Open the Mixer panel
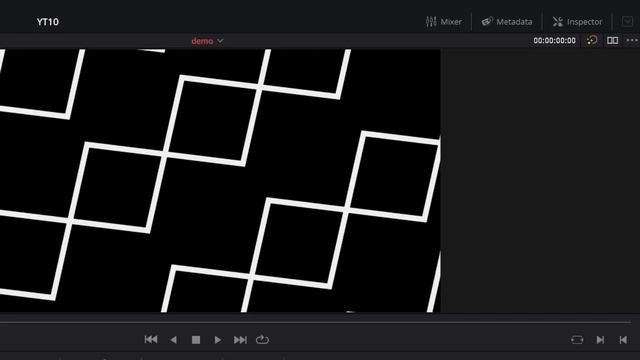640x360 pixels. coord(444,22)
